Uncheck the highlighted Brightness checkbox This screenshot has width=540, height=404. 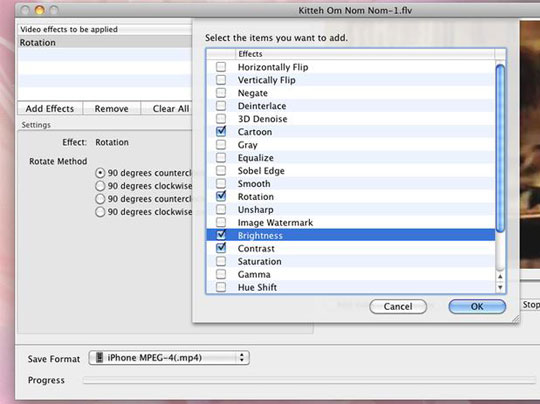(x=221, y=235)
